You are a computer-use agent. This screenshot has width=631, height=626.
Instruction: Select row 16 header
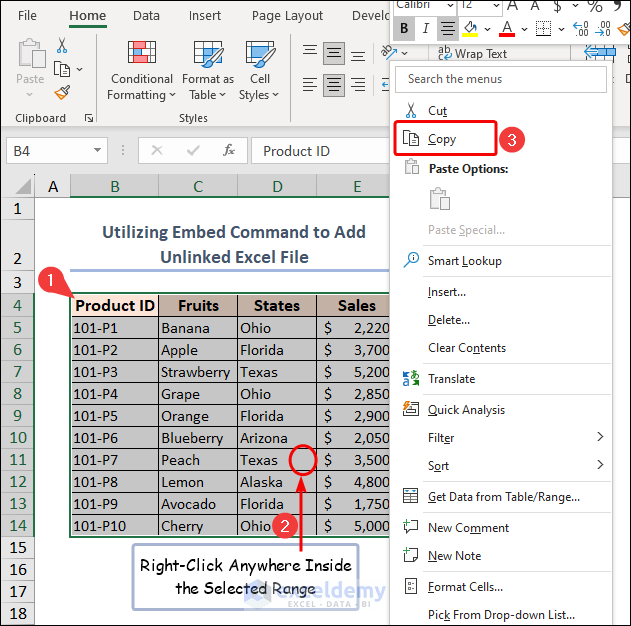18,570
